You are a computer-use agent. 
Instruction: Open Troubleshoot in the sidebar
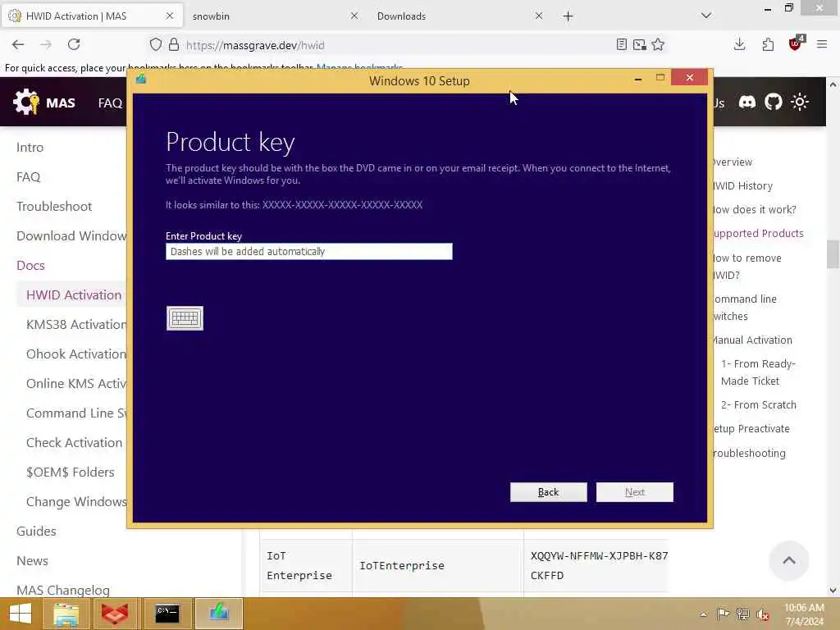click(54, 206)
